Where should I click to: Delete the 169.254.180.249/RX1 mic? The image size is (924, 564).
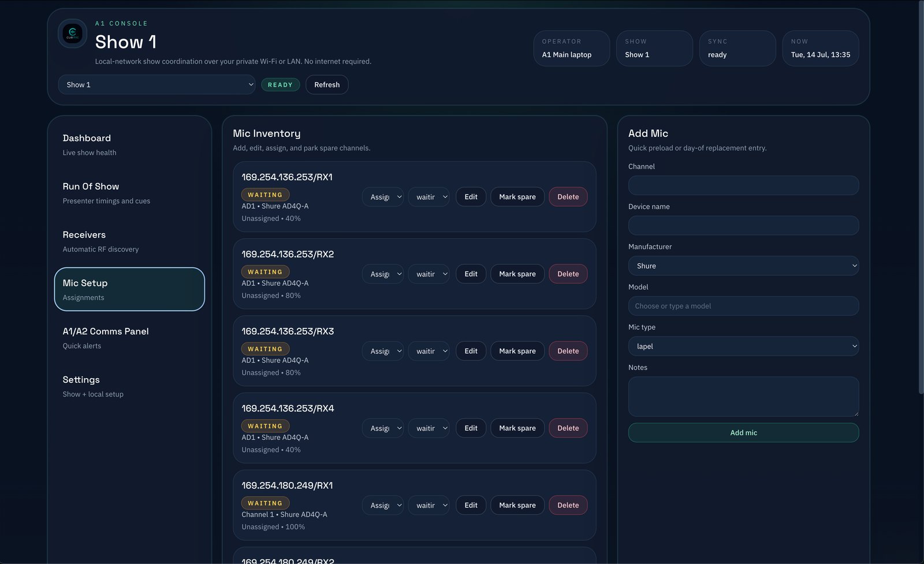pos(568,505)
